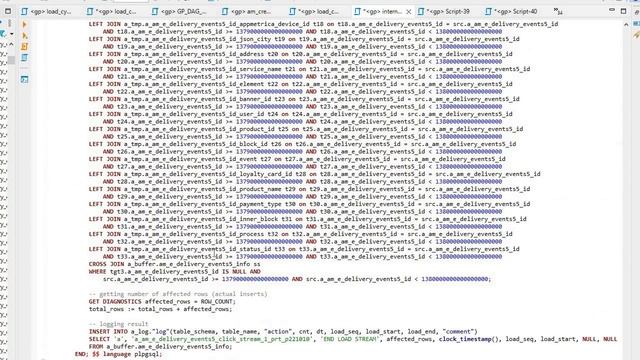
Task: Click the LEFT JOIN line for loyalty_card_id t28
Action: [x=315, y=174]
